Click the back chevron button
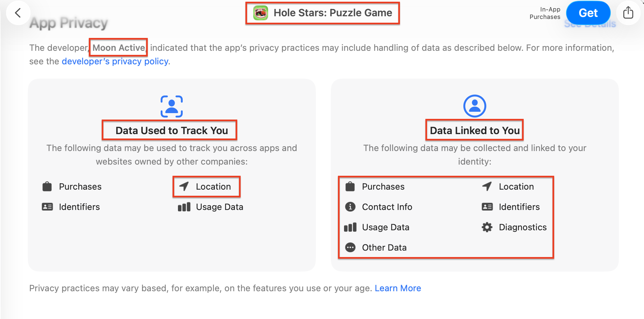 pos(18,13)
